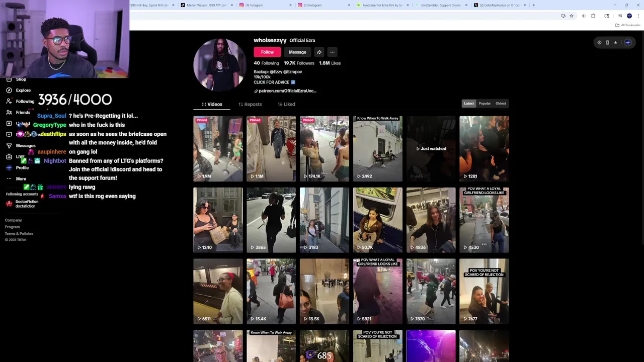Open the pinned video with 1.1M views
Screen dimensions: 644x362
click(x=271, y=149)
